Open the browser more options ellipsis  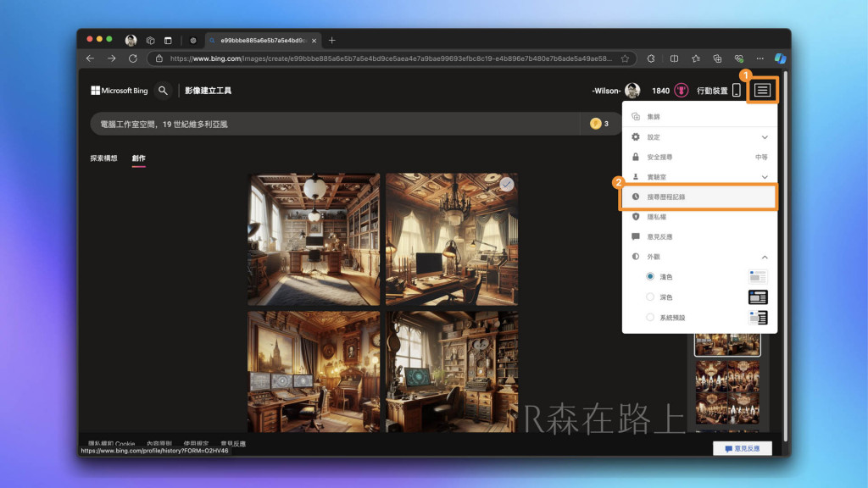pos(760,58)
